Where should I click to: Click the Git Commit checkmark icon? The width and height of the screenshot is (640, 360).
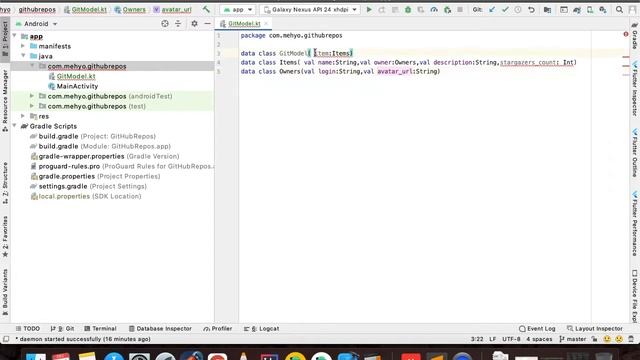505,9
